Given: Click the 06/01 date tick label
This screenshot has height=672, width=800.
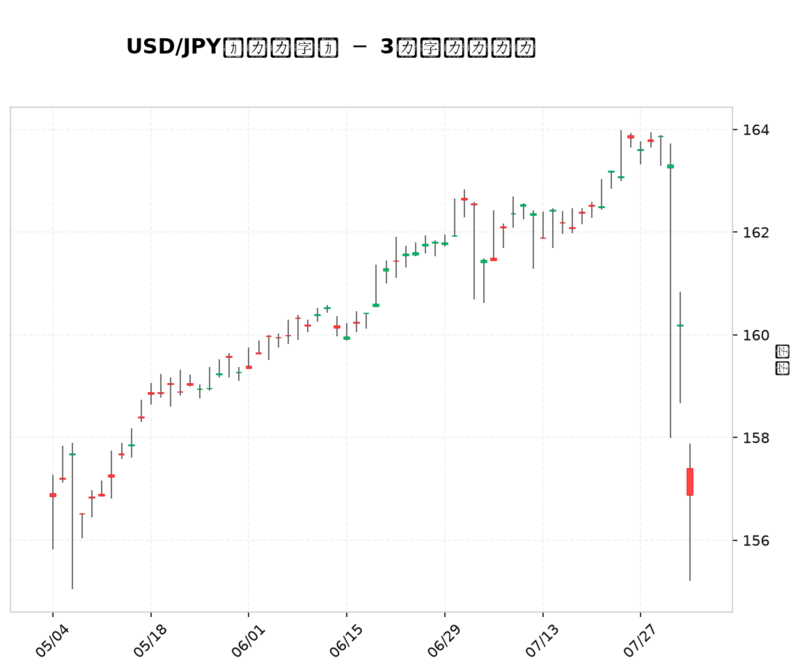Looking at the screenshot, I should click(248, 641).
